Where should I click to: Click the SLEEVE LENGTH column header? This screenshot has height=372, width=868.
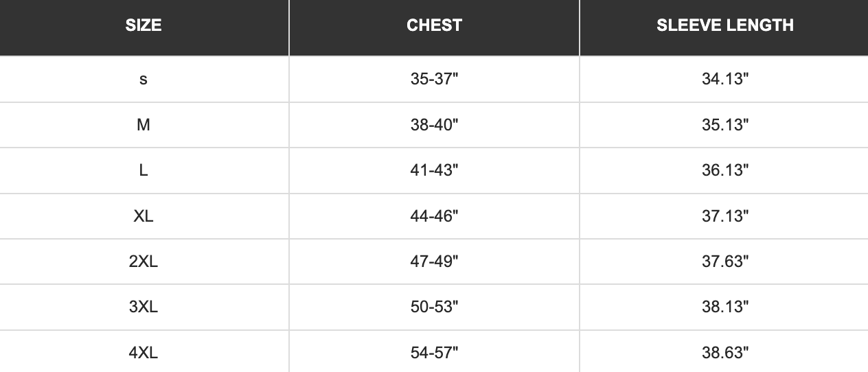click(724, 25)
